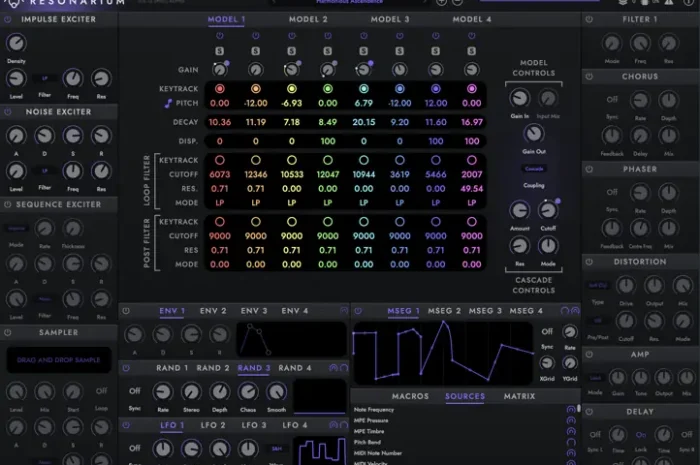Toggle power for the Filter 1 section

[x=589, y=19]
